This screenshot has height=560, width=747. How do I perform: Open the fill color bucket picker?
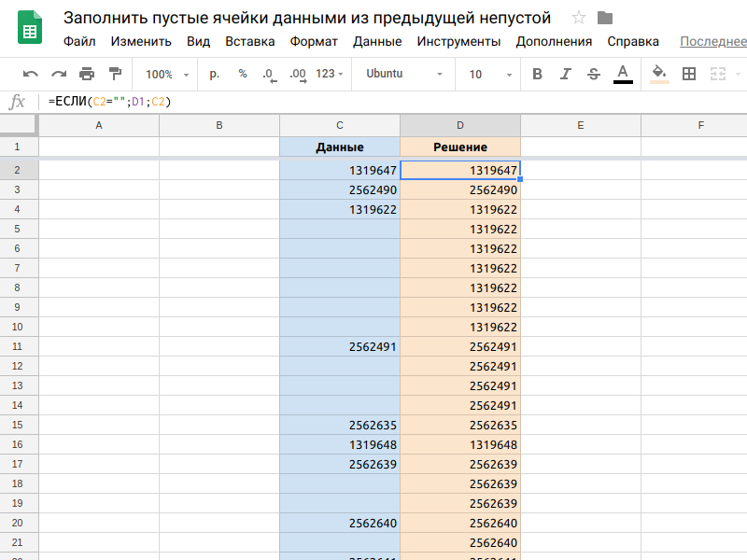coord(659,75)
